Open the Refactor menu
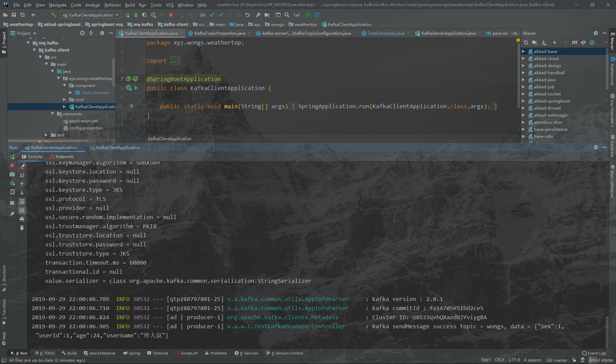Viewport: 616px width, 364px height. (113, 5)
